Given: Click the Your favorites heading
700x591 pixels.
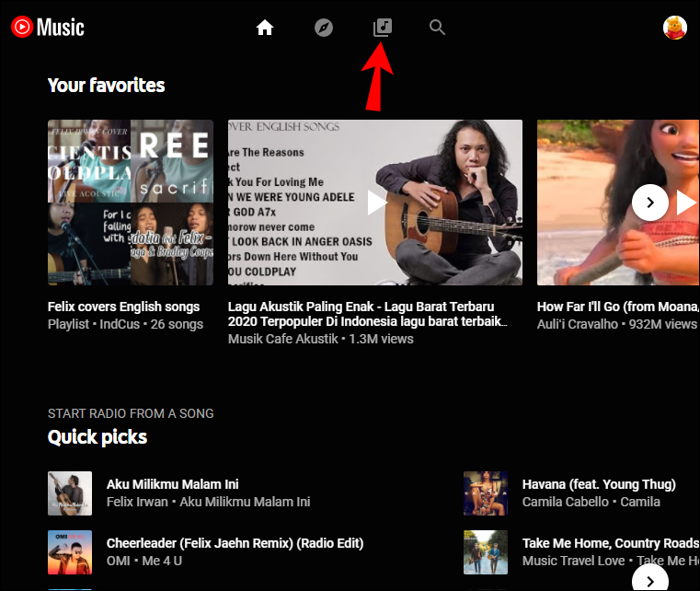Looking at the screenshot, I should pos(107,85).
